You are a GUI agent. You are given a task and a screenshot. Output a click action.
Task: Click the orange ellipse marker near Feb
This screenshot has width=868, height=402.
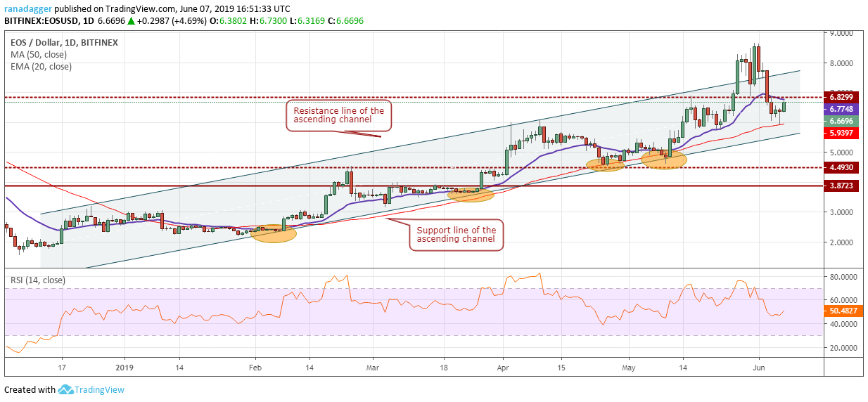pos(274,234)
